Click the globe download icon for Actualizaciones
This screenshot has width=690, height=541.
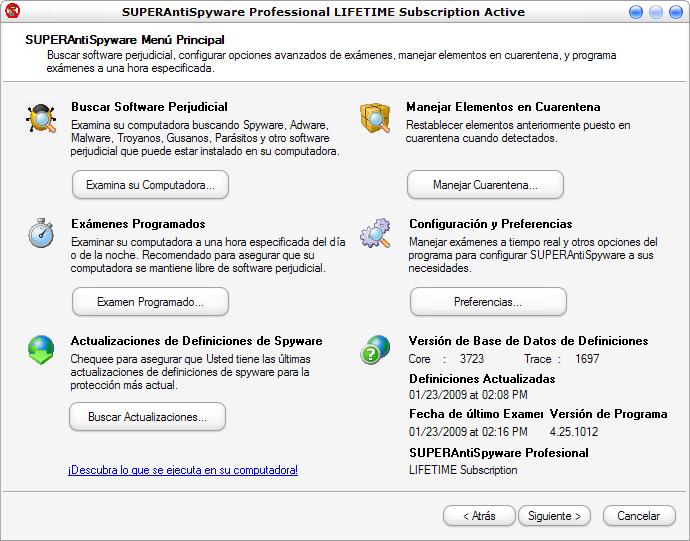[41, 350]
